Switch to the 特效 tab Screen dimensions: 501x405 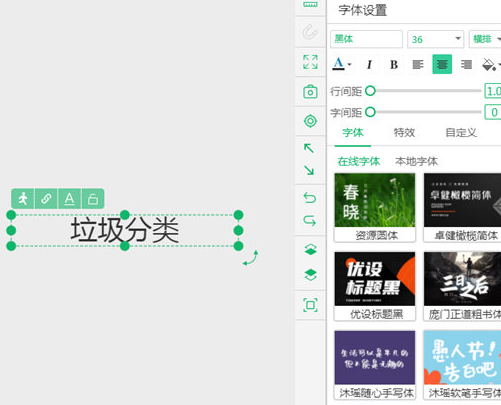click(404, 133)
